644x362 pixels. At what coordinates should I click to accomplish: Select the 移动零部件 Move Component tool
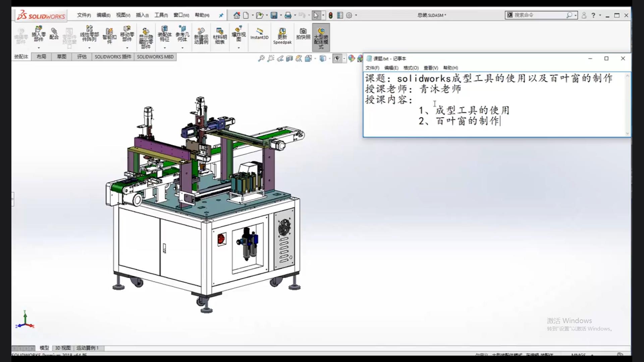tap(127, 34)
